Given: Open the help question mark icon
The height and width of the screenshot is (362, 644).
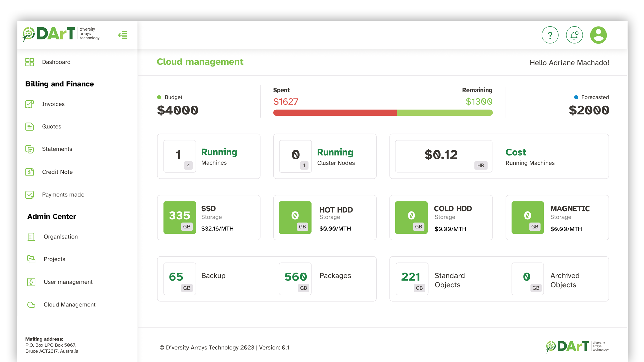Looking at the screenshot, I should click(550, 35).
